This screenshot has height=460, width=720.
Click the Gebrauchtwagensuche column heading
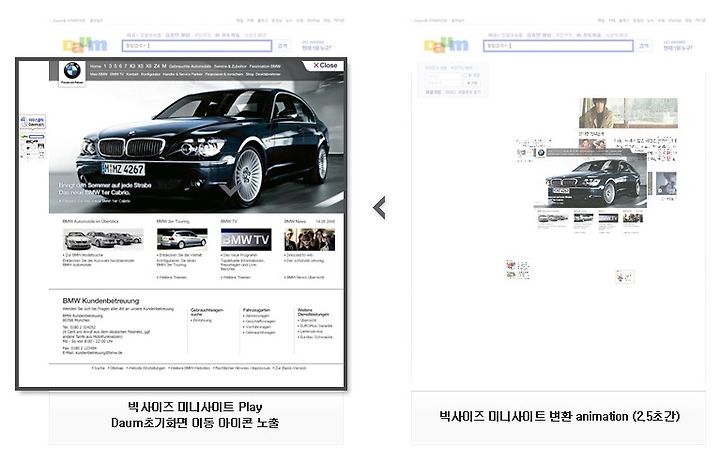click(x=207, y=312)
